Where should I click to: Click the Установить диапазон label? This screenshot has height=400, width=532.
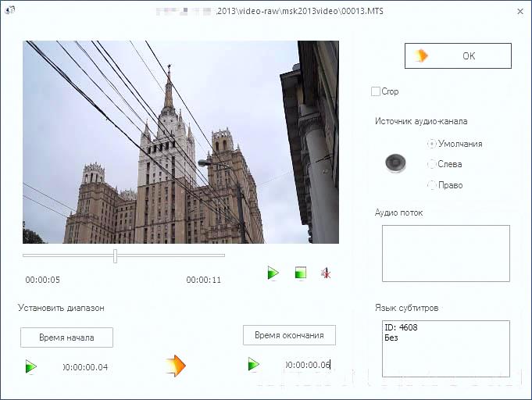[61, 308]
